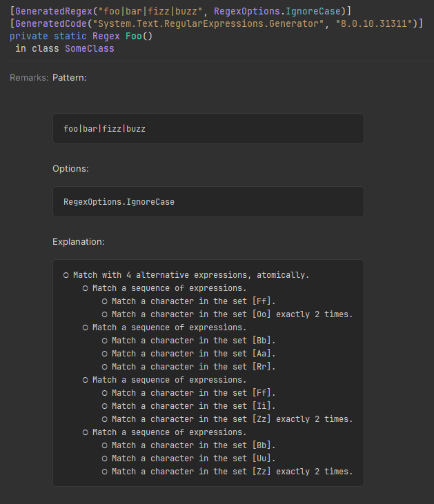Click bullet beside the [Rr] set line
The width and height of the screenshot is (434, 504).
pyautogui.click(x=105, y=367)
